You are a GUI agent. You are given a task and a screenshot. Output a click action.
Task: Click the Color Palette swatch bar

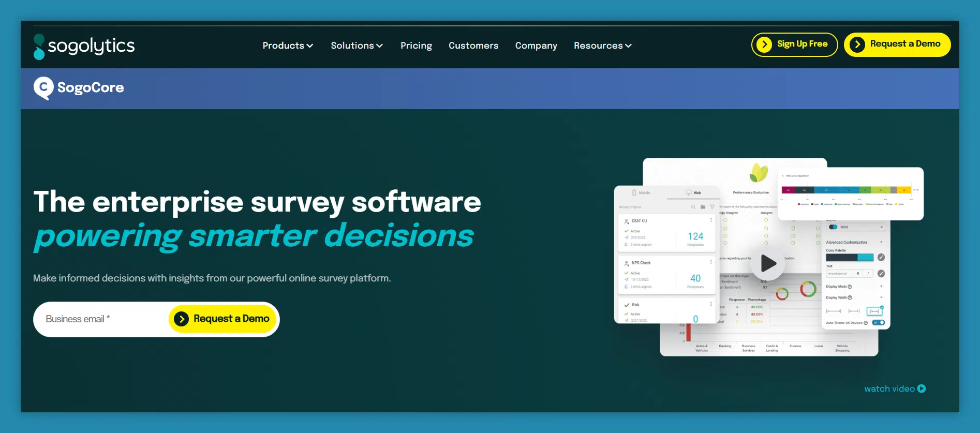pos(850,257)
